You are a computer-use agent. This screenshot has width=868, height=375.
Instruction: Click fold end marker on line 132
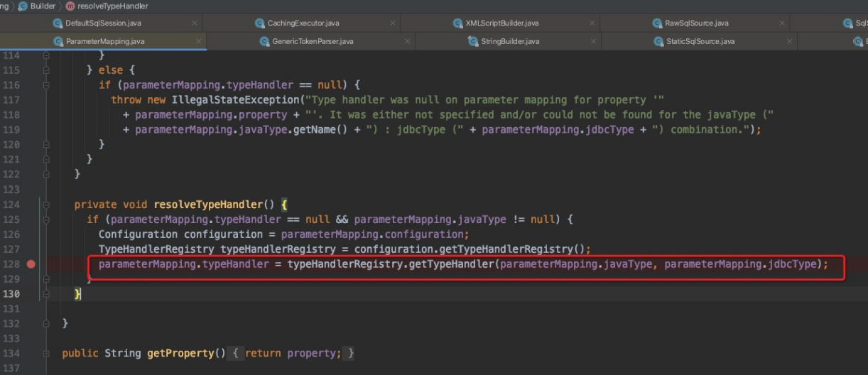46,324
